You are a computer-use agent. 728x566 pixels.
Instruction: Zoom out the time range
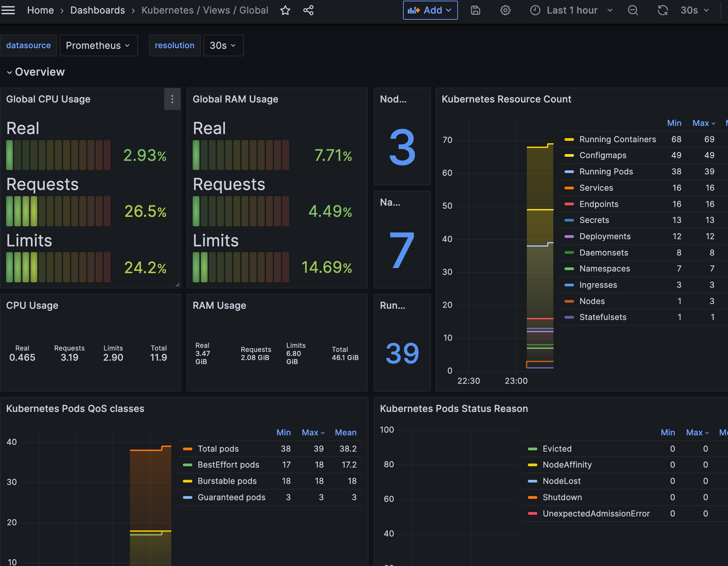point(633,10)
